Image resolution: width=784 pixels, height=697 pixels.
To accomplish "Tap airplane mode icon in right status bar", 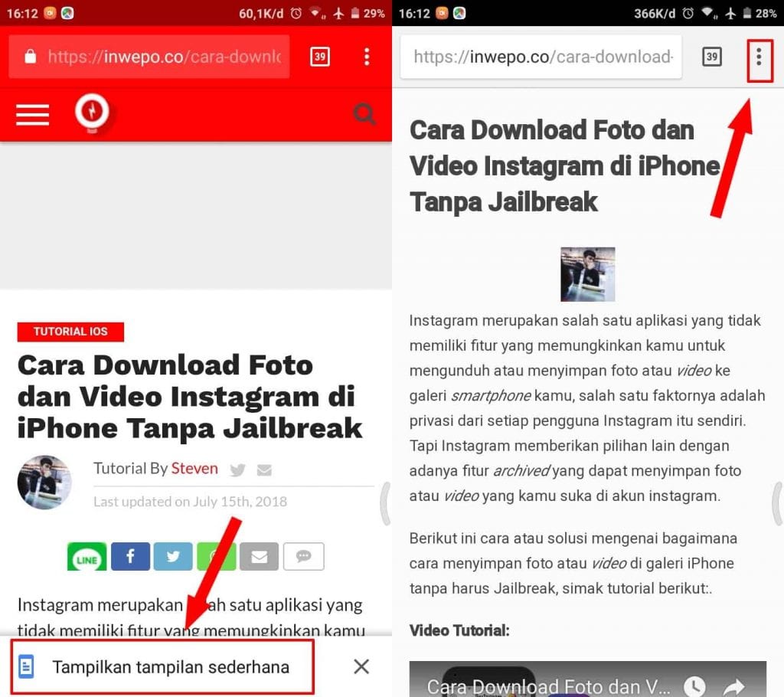I will coord(730,14).
